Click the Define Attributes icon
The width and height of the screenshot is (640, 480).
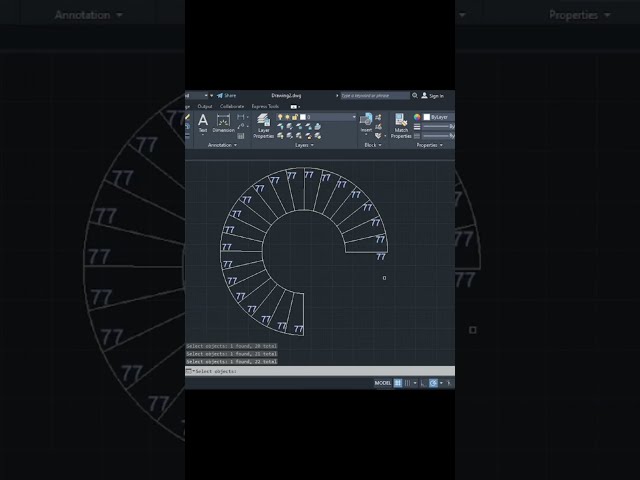point(378,136)
